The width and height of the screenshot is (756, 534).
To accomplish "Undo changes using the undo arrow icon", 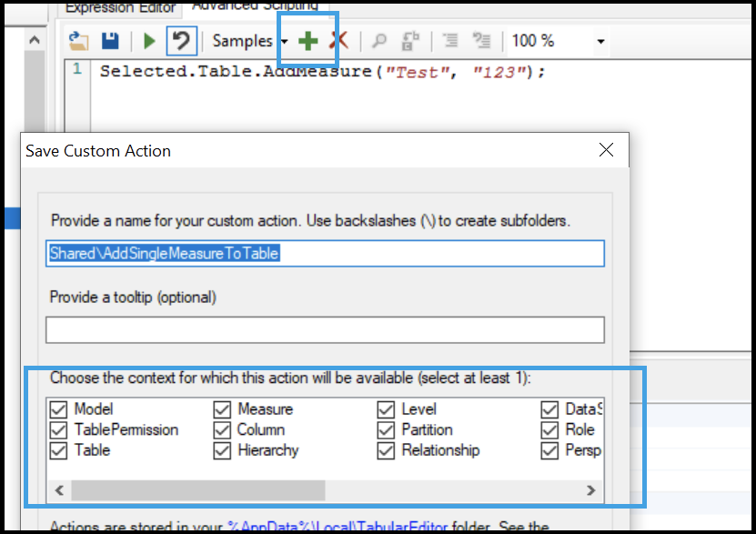I will point(179,40).
